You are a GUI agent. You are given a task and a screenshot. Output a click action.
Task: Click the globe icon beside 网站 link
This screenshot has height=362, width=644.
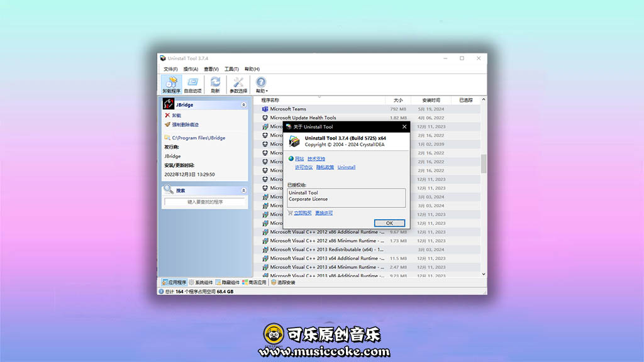tap(291, 159)
